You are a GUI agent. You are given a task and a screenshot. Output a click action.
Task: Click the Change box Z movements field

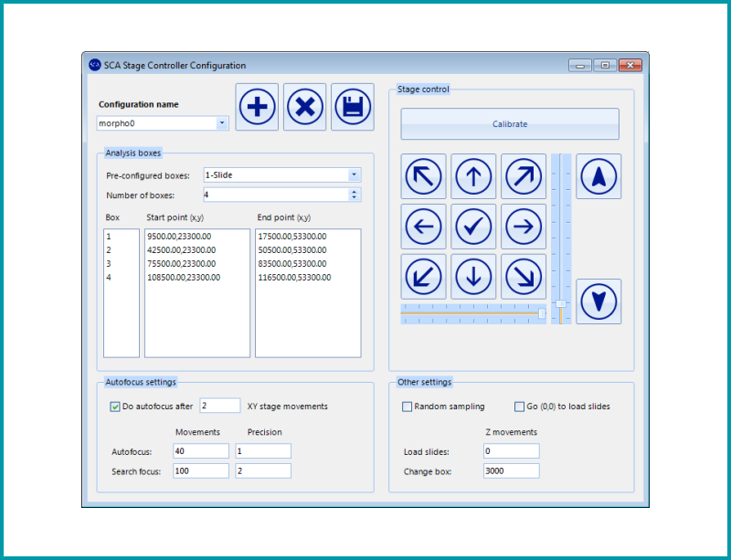512,470
